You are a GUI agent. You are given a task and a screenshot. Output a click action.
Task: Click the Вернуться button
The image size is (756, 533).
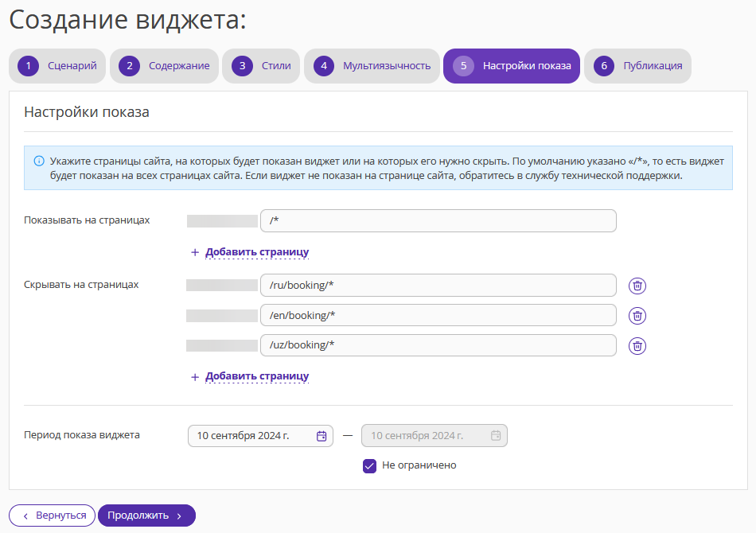(52, 515)
